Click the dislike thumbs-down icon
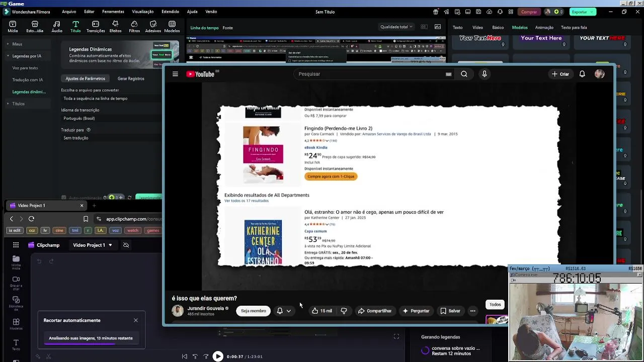Viewport: 644px width, 362px height. (x=344, y=311)
